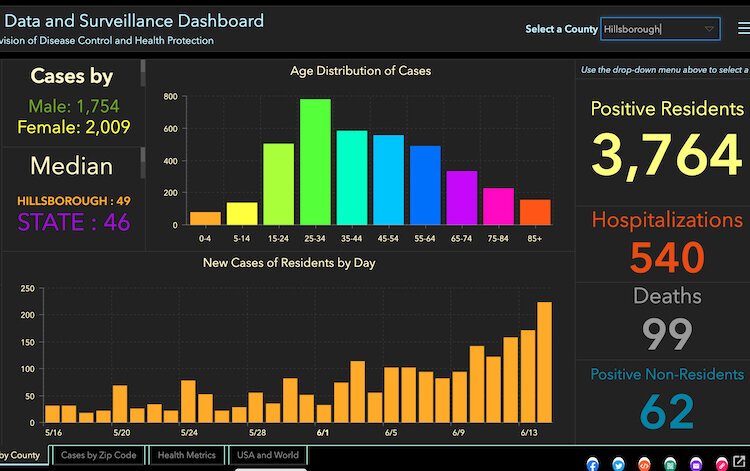The width and height of the screenshot is (750, 471).
Task: Click the Cases by panel scrollbar
Action: pyautogui.click(x=143, y=73)
